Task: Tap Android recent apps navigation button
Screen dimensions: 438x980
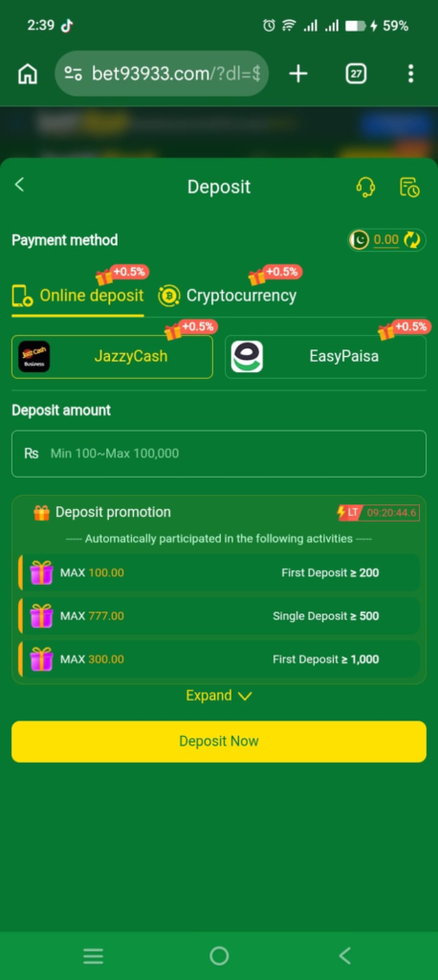Action: coord(94,956)
